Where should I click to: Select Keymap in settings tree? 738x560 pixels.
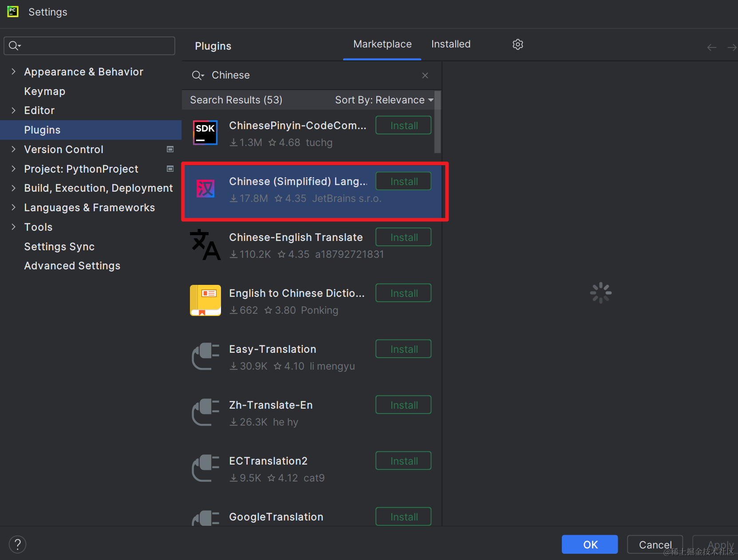pos(45,91)
